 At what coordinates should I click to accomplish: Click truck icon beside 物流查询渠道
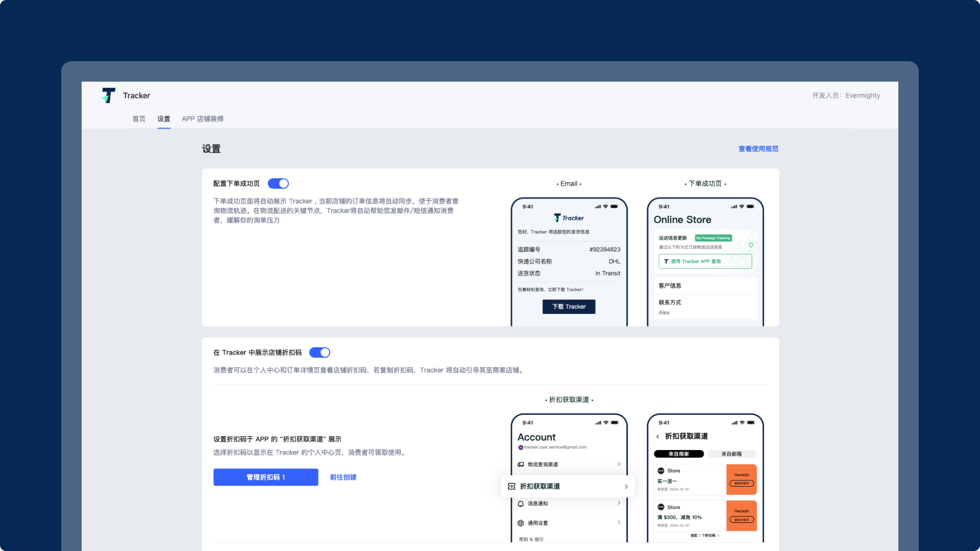click(521, 464)
